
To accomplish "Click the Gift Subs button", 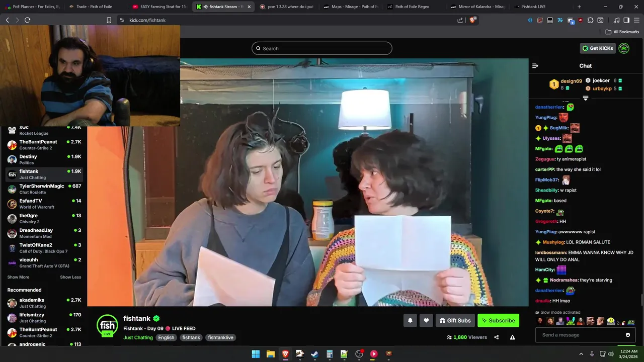I will (x=455, y=320).
